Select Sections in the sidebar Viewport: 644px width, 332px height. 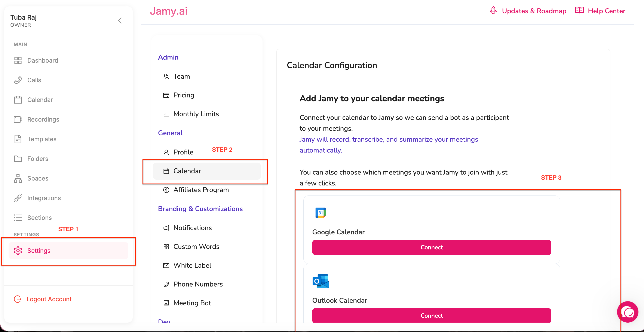point(40,218)
